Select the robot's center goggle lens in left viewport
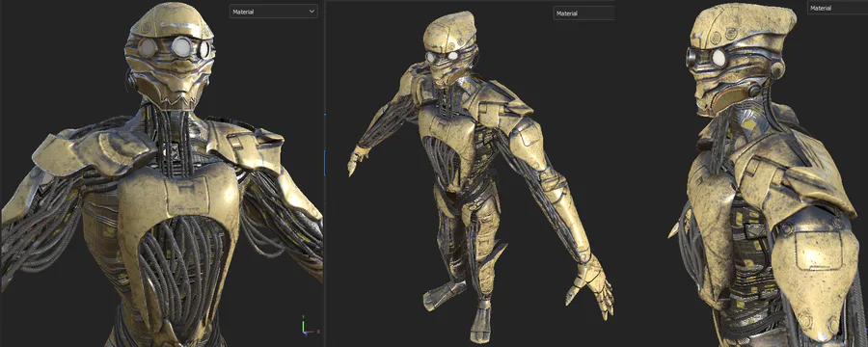 point(181,48)
